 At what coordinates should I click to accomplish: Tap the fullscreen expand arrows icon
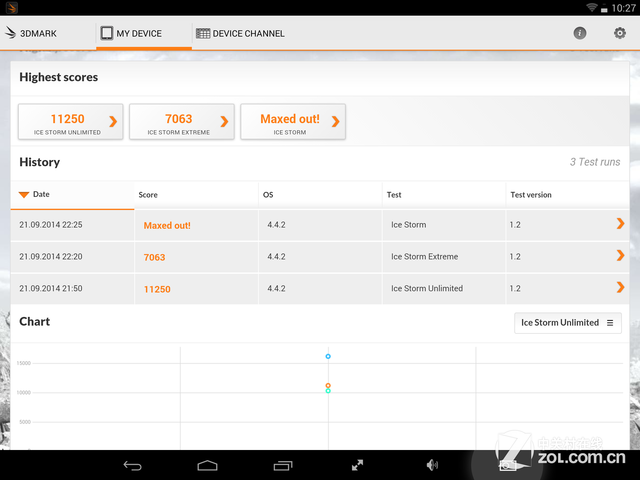coord(358,465)
